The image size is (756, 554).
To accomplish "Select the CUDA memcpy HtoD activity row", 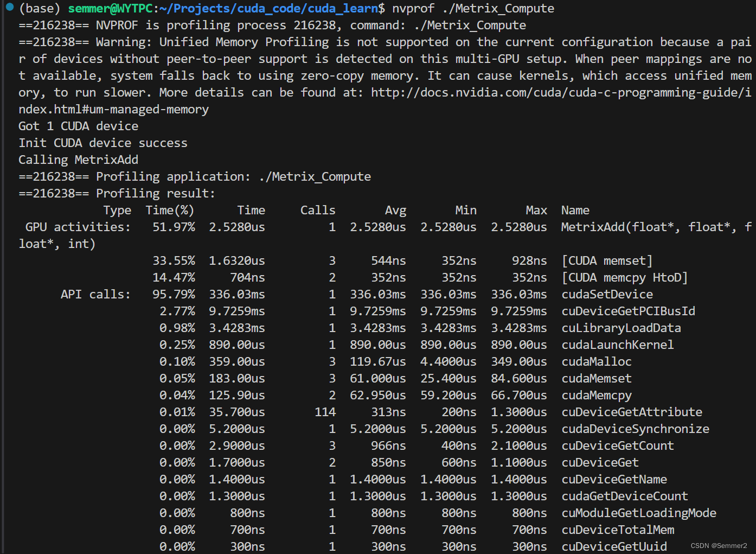I will coord(624,277).
